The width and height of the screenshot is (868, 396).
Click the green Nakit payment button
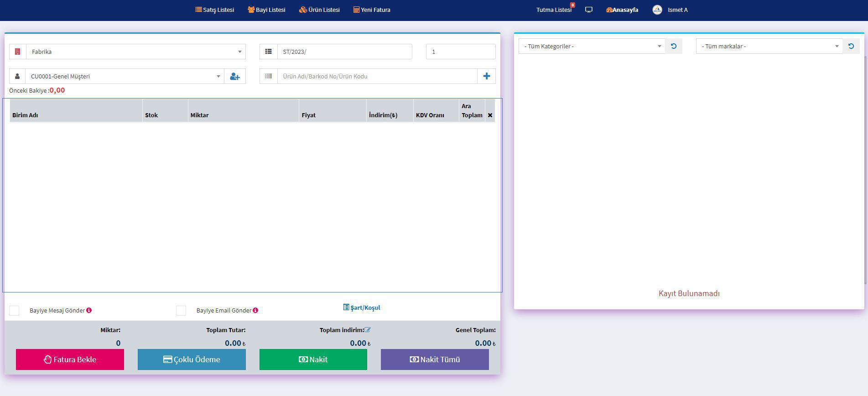[313, 360]
